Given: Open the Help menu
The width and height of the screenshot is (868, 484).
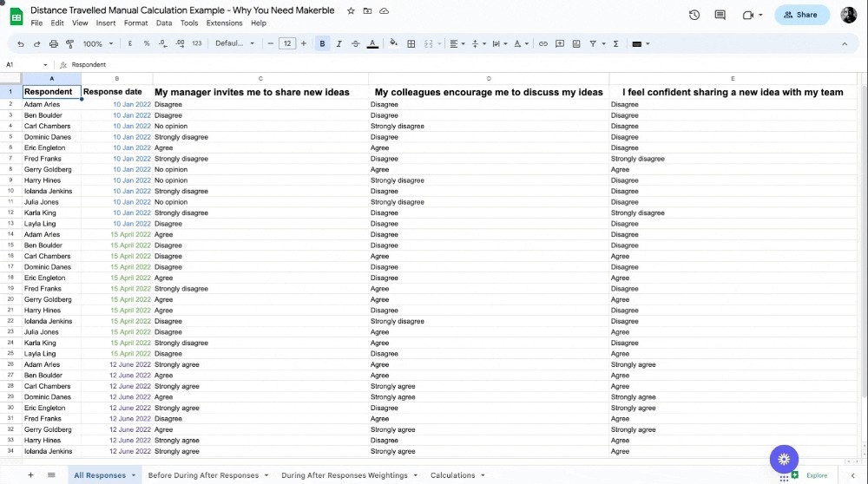Looking at the screenshot, I should (259, 23).
